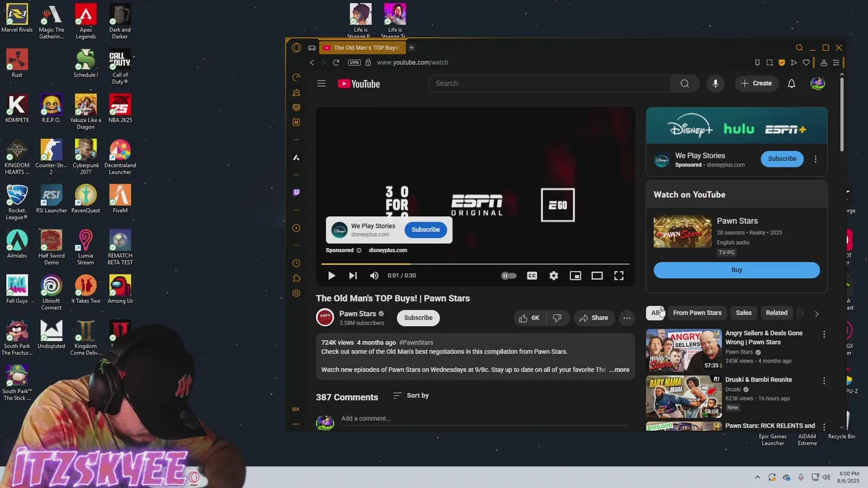
Task: Open the Player icon in browser sidebar
Action: [296, 228]
